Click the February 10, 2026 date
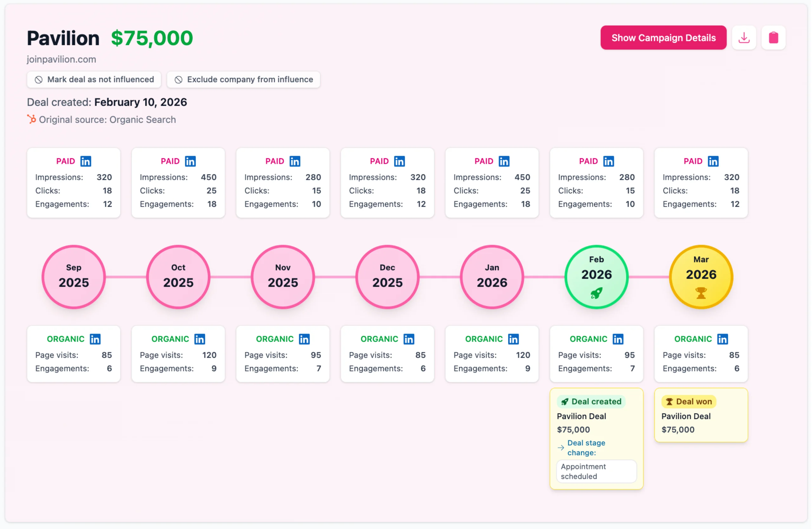 click(x=141, y=102)
